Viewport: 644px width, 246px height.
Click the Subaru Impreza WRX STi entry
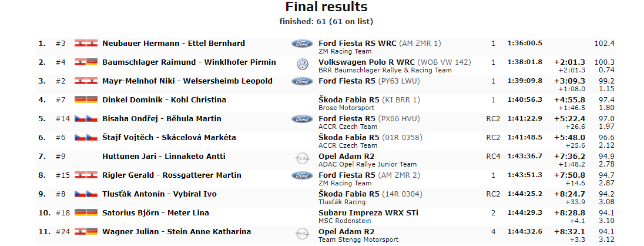point(368,213)
